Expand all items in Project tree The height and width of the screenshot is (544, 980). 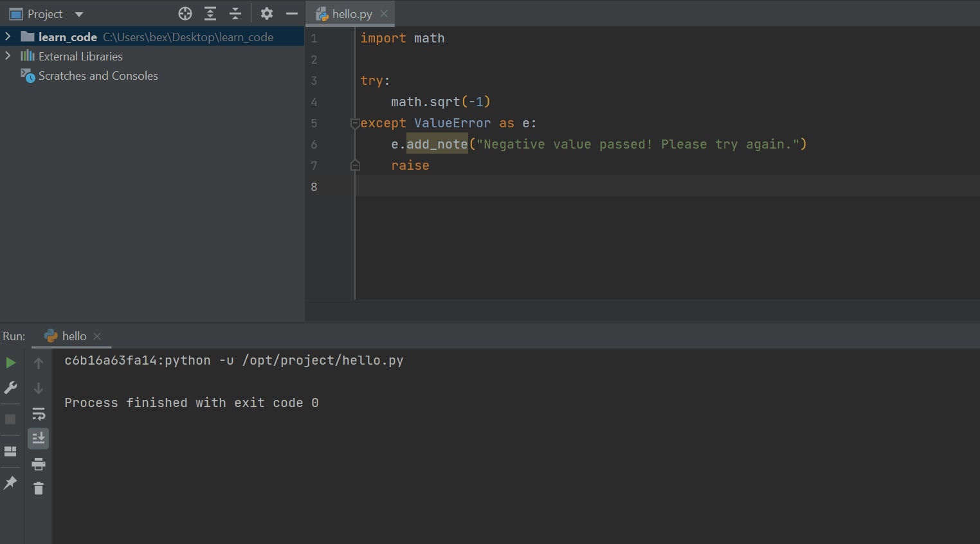pyautogui.click(x=210, y=14)
